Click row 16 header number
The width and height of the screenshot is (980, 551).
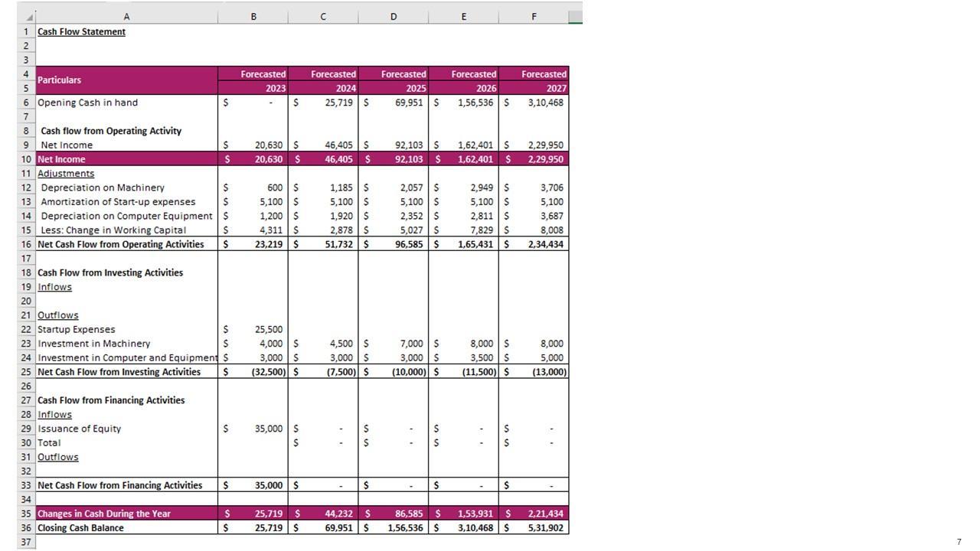pyautogui.click(x=26, y=244)
